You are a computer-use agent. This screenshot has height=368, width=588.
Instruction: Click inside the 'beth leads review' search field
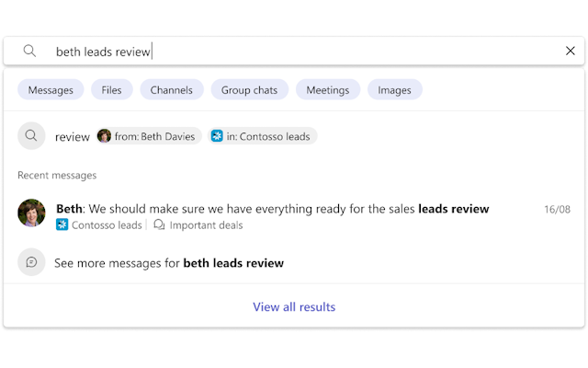[x=276, y=52]
